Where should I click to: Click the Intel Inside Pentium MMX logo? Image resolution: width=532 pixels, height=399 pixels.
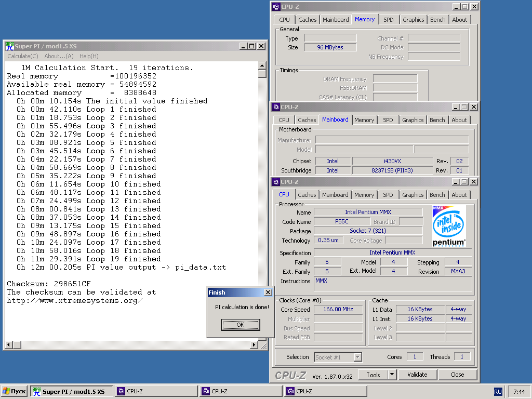coord(449,226)
